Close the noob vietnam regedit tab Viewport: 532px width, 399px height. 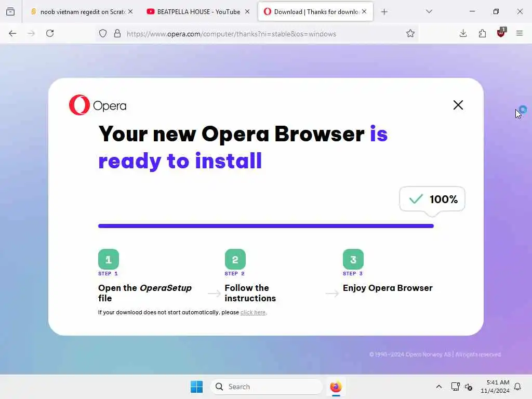pos(130,11)
